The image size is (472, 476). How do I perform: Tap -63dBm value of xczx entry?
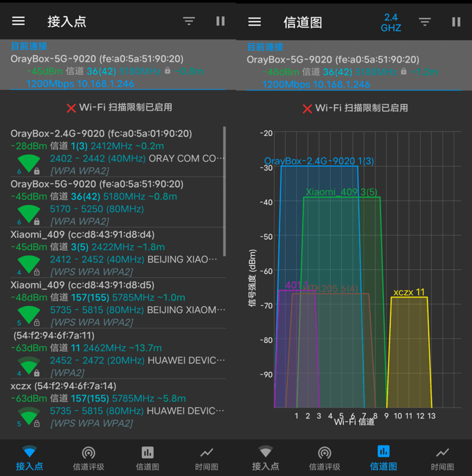point(29,398)
